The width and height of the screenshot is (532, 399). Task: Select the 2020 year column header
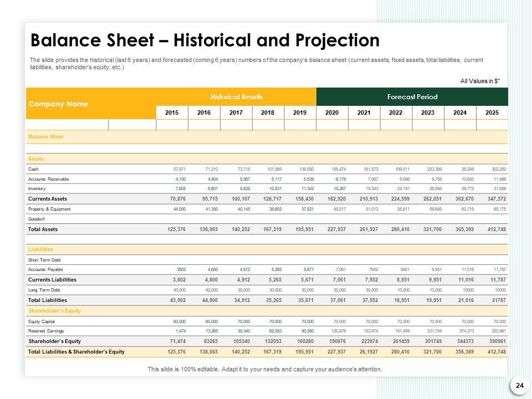click(332, 112)
